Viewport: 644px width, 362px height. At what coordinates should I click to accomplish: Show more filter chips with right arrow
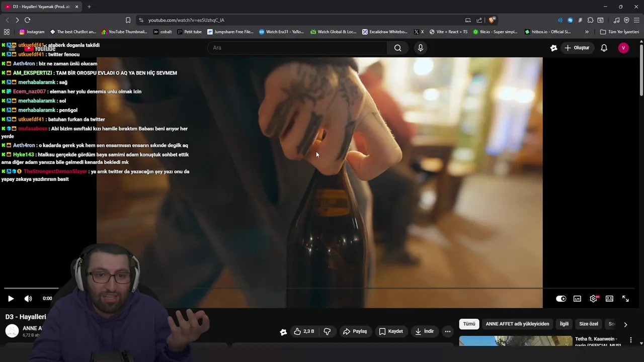click(625, 325)
